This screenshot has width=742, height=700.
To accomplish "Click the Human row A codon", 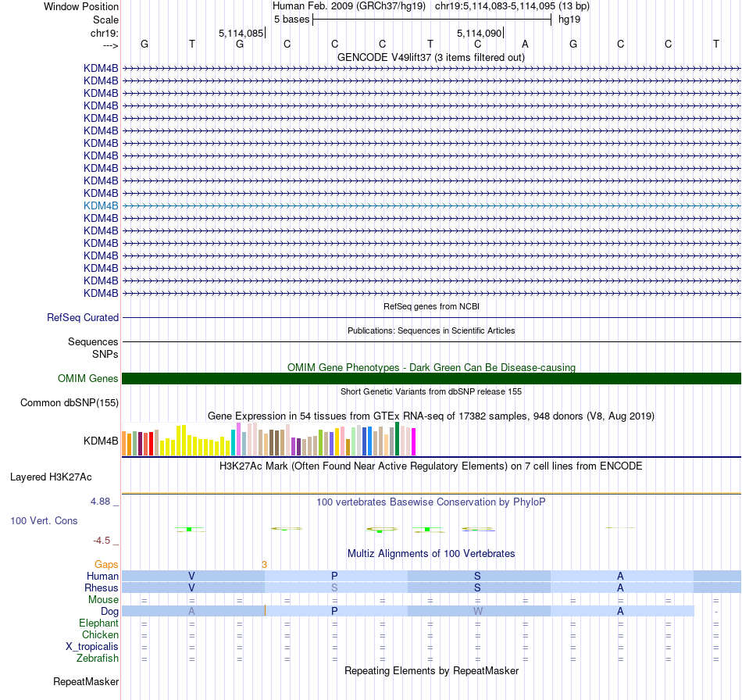I will coord(620,576).
